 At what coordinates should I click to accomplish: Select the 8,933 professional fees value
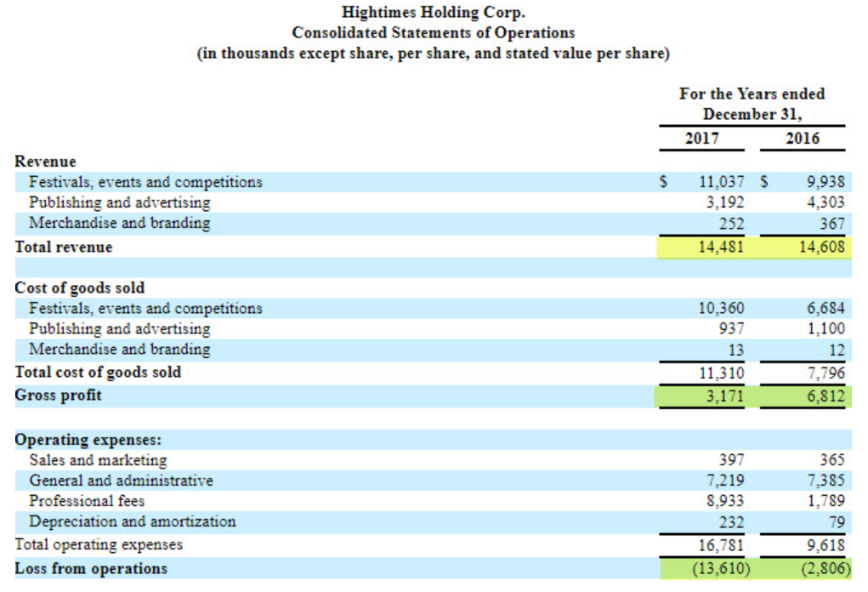click(724, 501)
